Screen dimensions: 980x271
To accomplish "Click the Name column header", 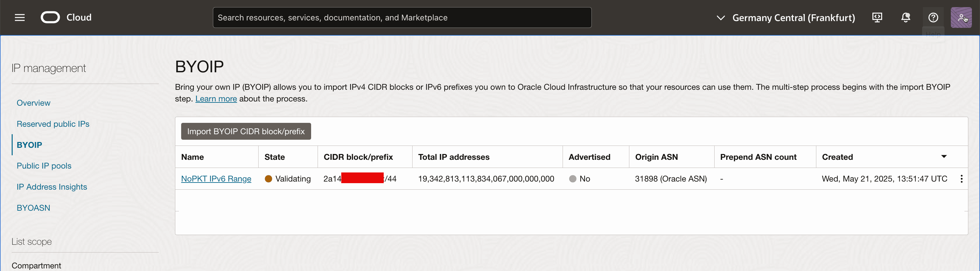I will (192, 157).
